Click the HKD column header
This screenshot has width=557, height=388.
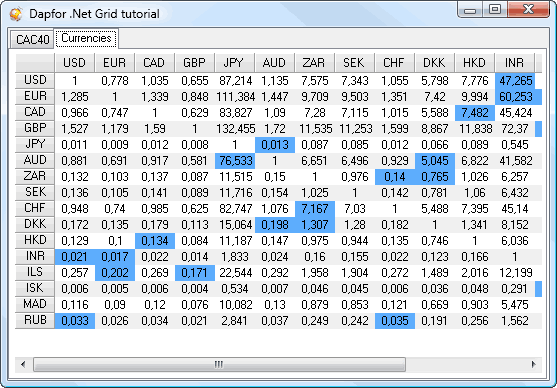click(x=475, y=63)
